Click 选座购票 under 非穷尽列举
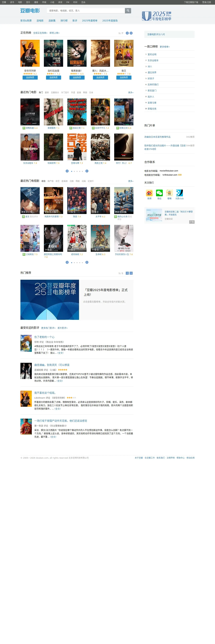 coord(30,78)
